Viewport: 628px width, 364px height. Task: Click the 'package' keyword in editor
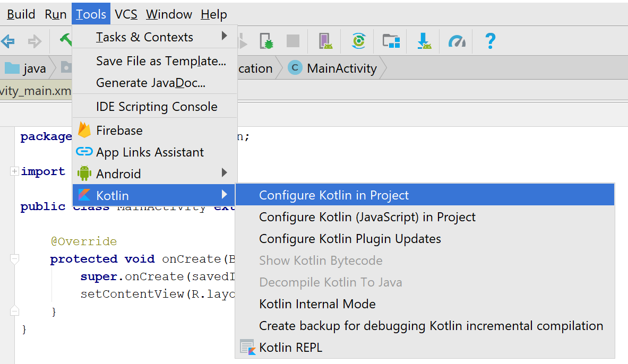tap(46, 136)
